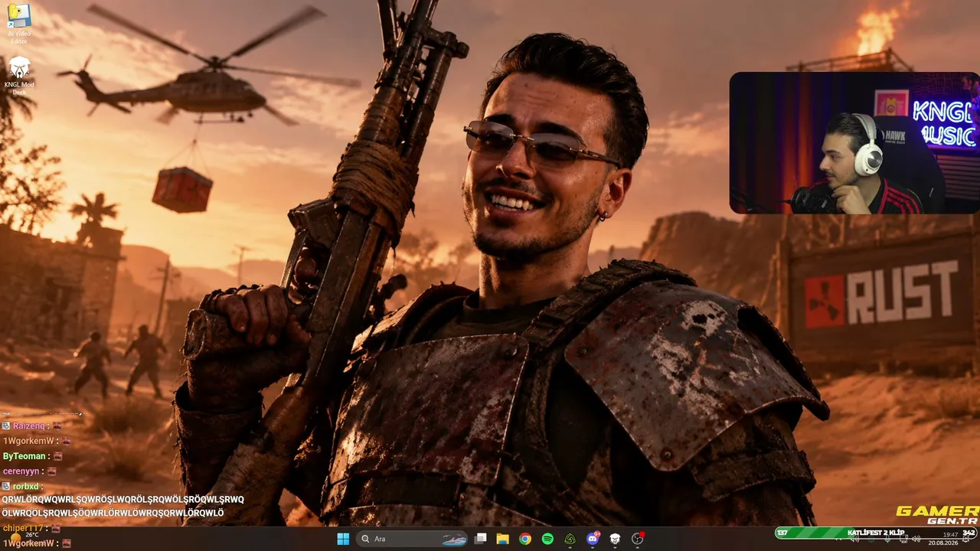Viewport: 980px width, 551px height.
Task: Click the emote next to ByTeoman's name
Action: tap(58, 456)
